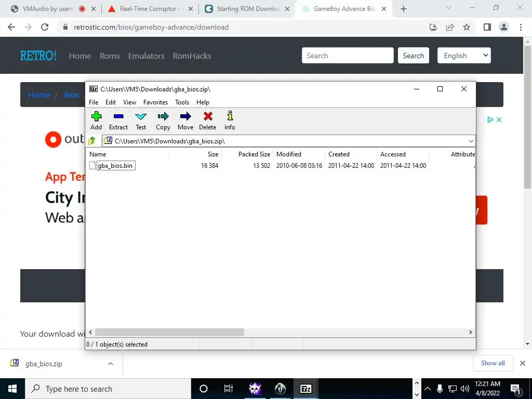
Task: Open the English language dropdown
Action: pyautogui.click(x=464, y=55)
